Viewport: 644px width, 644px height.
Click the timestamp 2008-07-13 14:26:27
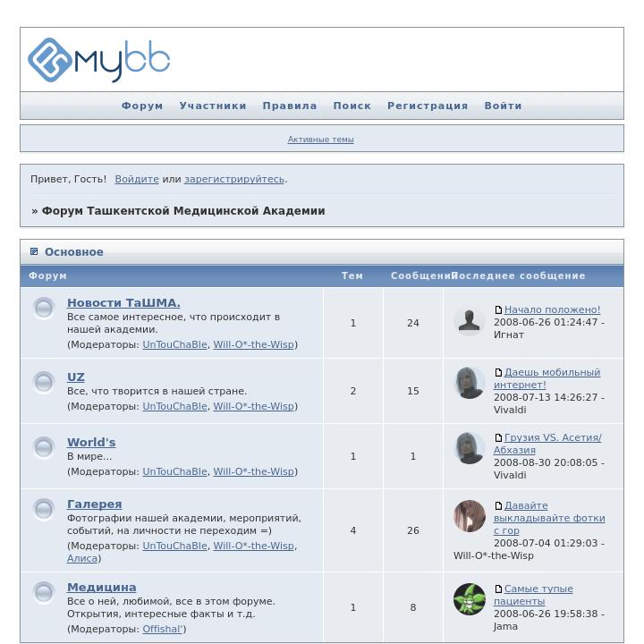pos(546,397)
